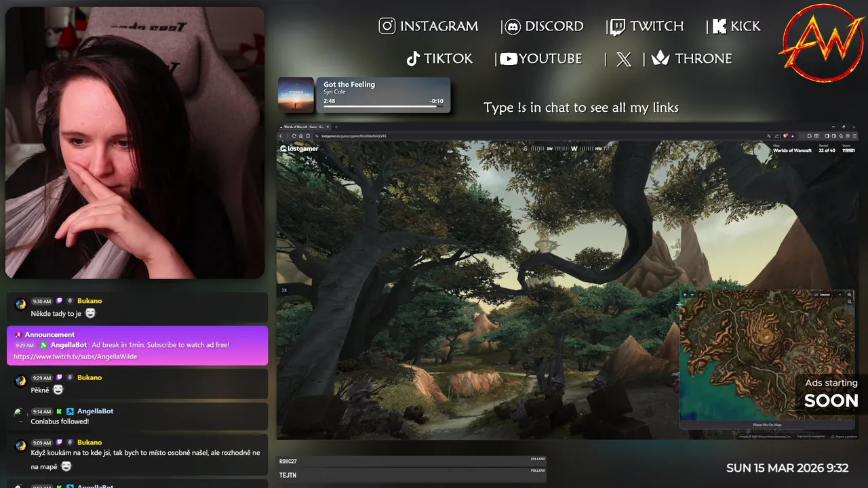This screenshot has height=488, width=868.
Task: Click the Instagram logo icon
Action: 387,26
